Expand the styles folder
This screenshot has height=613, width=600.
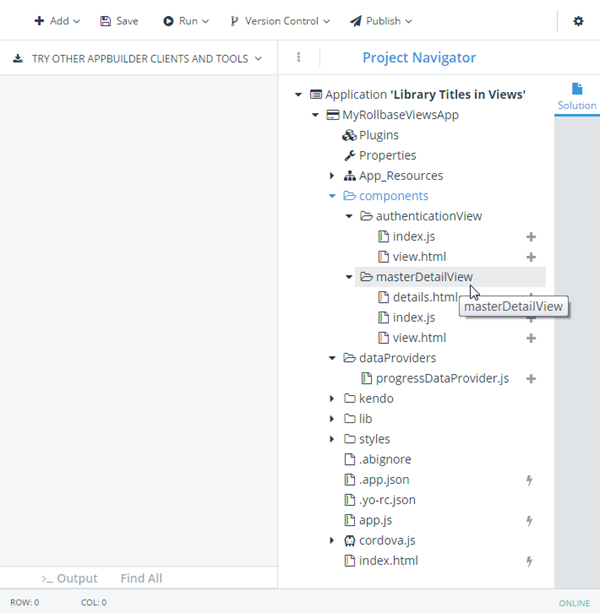(x=332, y=439)
